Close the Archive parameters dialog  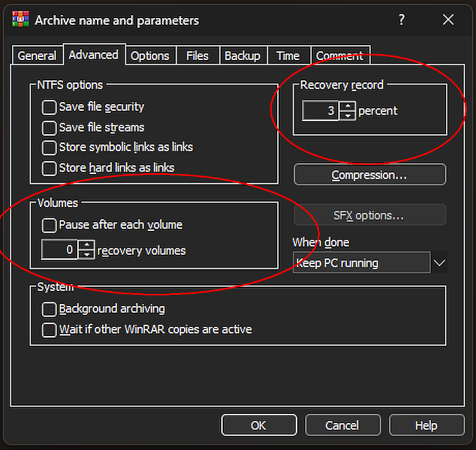pyautogui.click(x=448, y=20)
